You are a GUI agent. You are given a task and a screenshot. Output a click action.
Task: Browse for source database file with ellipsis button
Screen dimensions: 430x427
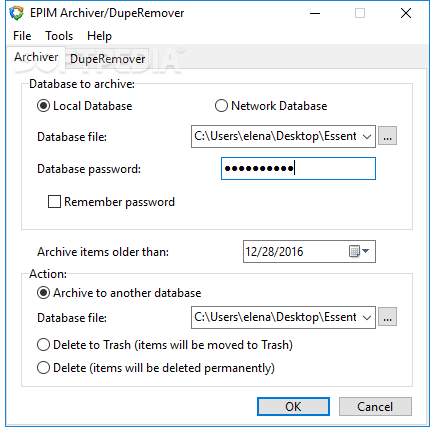pyautogui.click(x=387, y=136)
